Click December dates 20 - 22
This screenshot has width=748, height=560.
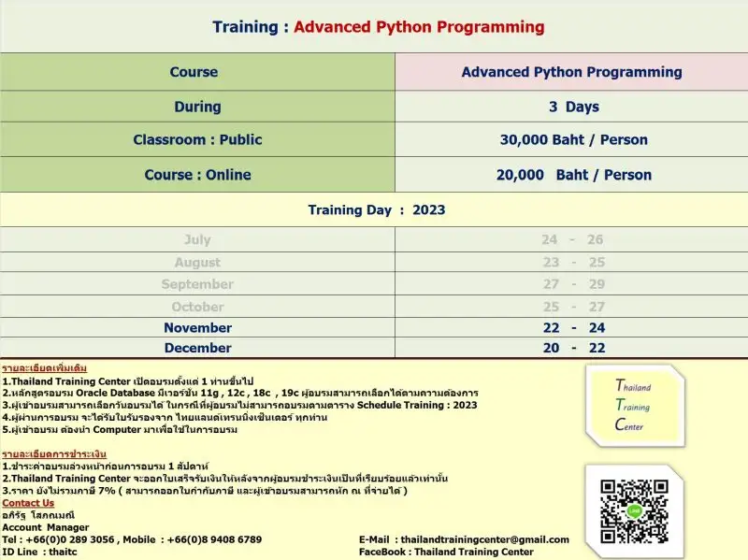[573, 348]
